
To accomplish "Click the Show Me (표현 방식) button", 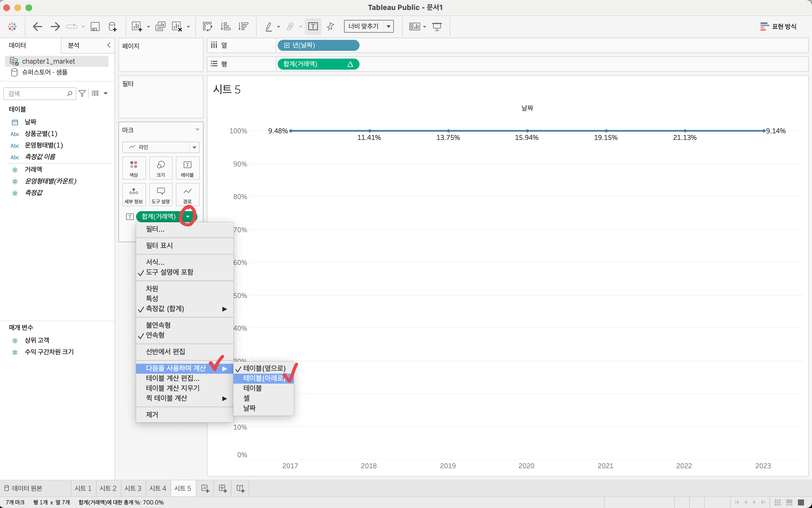I will (x=778, y=26).
